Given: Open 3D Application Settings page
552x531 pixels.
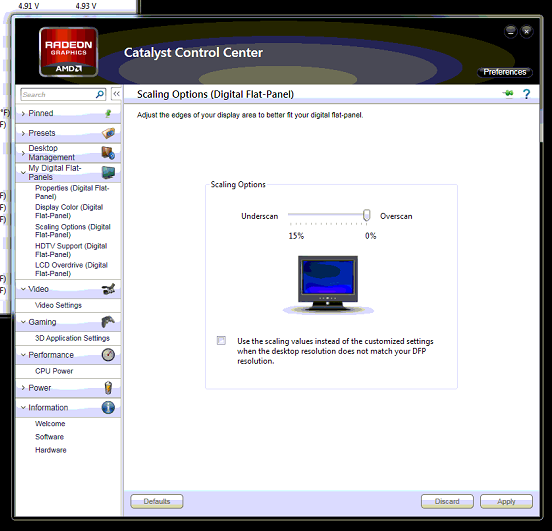Looking at the screenshot, I should click(x=73, y=338).
